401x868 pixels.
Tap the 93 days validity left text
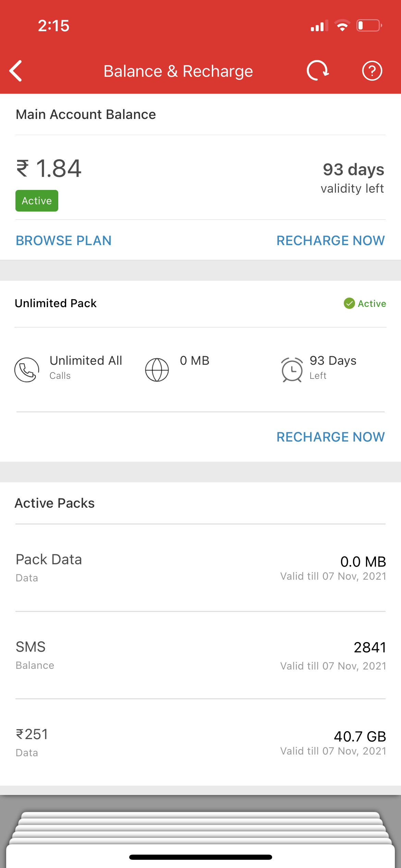click(353, 178)
